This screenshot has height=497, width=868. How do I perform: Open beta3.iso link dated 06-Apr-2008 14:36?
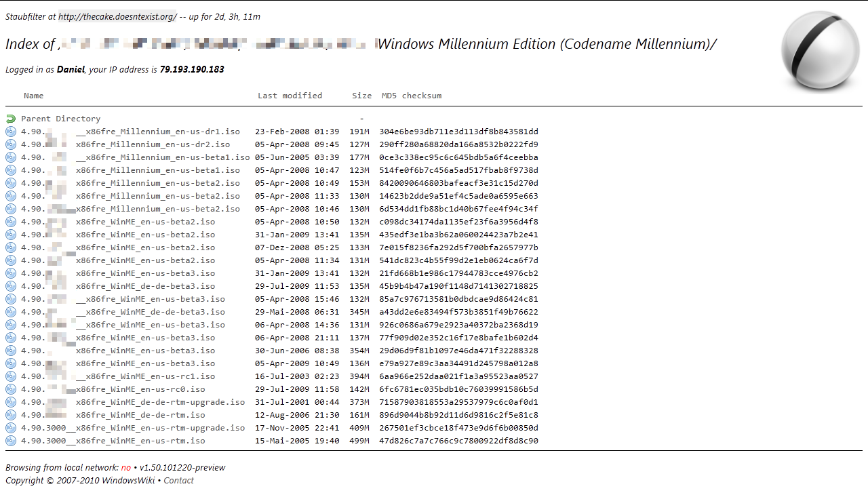click(123, 325)
